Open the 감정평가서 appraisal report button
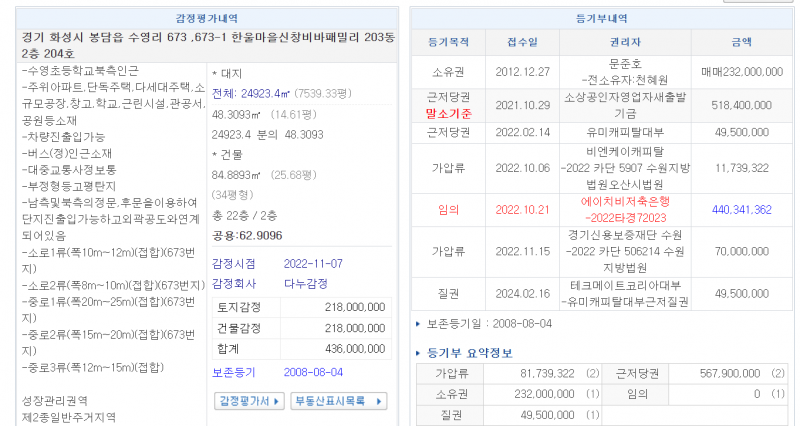Image resolution: width=800 pixels, height=426 pixels. pos(247,401)
